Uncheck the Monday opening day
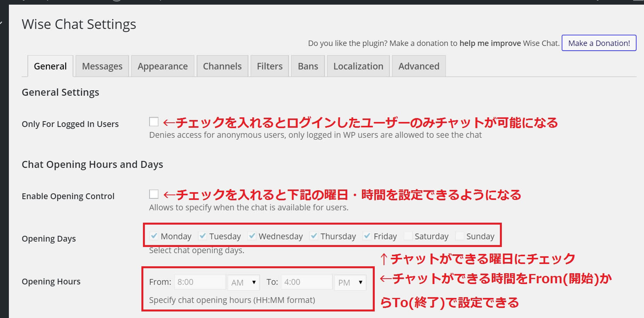The image size is (644, 318). 154,236
